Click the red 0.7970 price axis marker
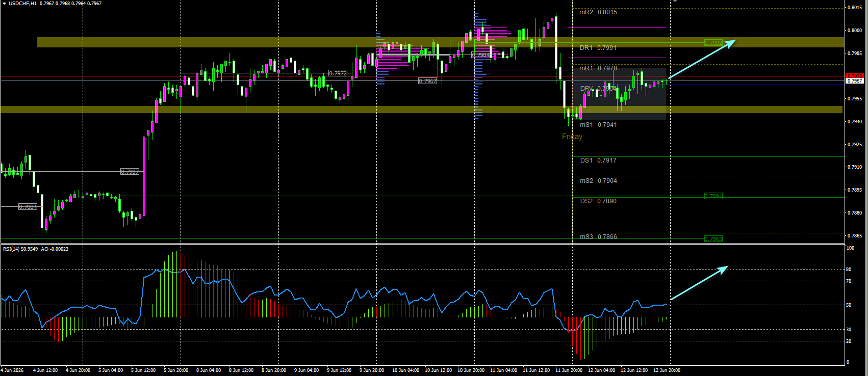Screen dimensions: 868x376 pos(854,76)
